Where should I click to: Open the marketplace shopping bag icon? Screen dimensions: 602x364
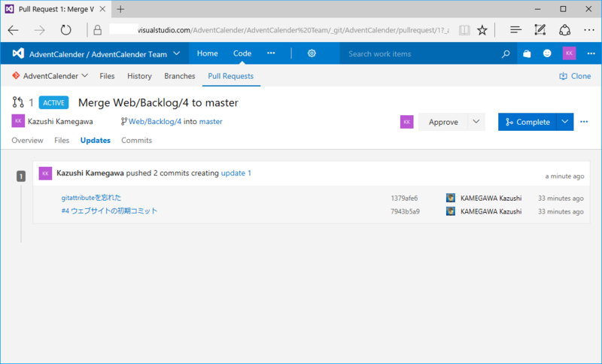(527, 53)
